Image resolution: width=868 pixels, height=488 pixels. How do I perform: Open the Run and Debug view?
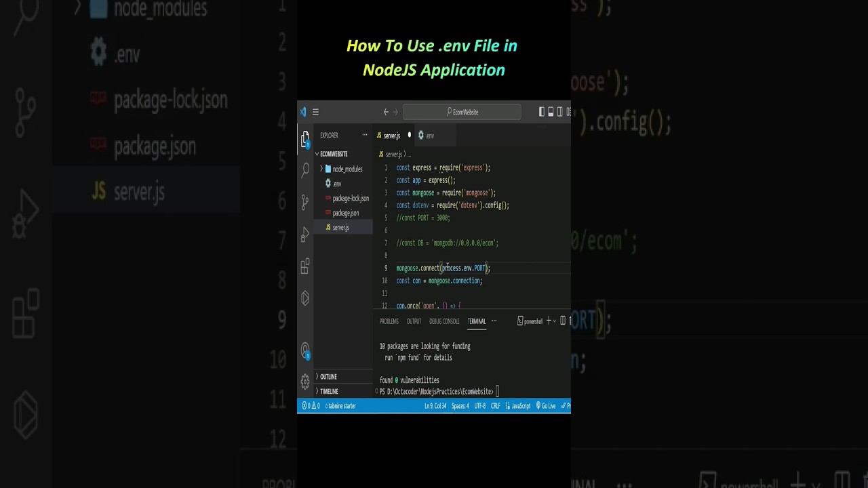click(x=305, y=234)
